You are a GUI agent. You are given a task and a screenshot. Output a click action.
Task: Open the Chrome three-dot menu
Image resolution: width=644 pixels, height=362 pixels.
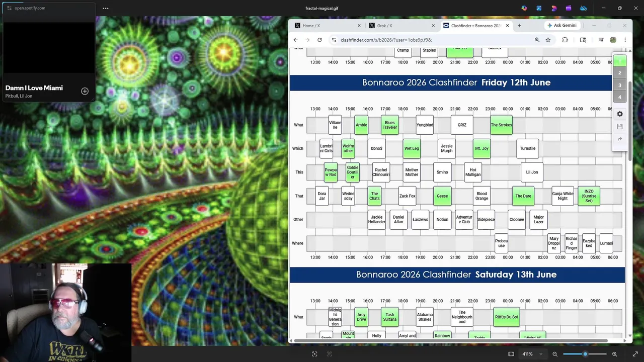(625, 40)
